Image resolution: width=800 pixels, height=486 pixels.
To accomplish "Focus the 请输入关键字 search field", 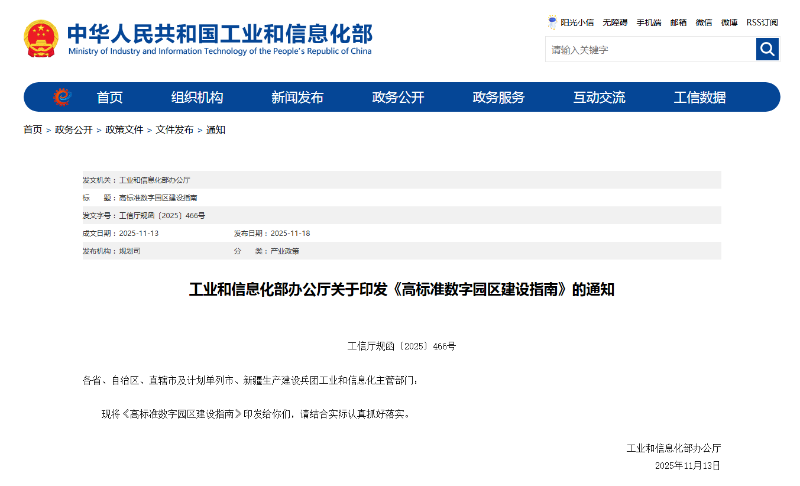I will point(651,49).
